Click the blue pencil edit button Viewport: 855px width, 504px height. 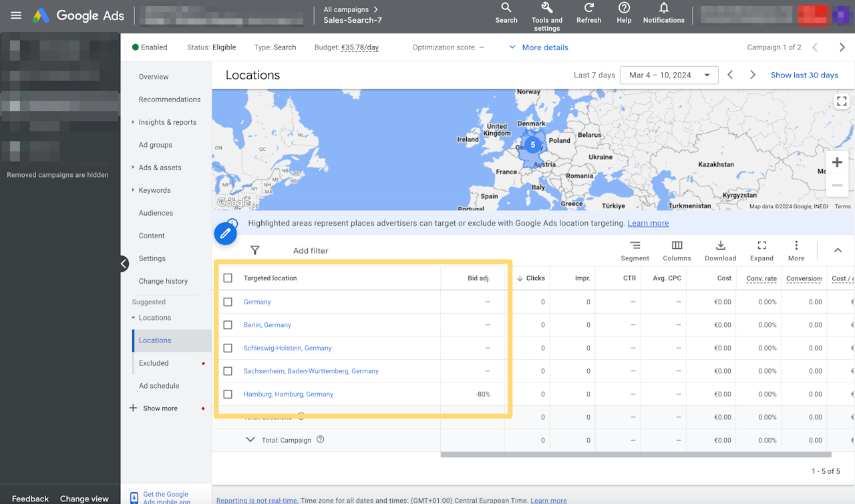pos(226,234)
